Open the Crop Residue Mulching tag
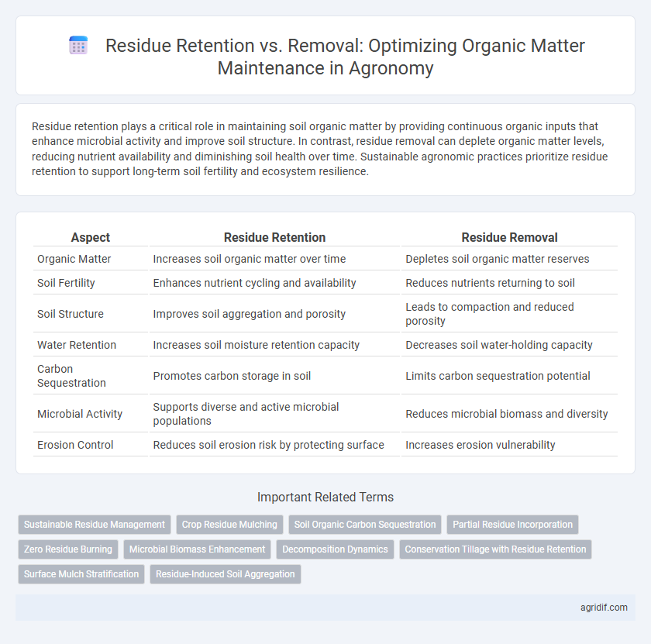651x644 pixels. (x=229, y=525)
